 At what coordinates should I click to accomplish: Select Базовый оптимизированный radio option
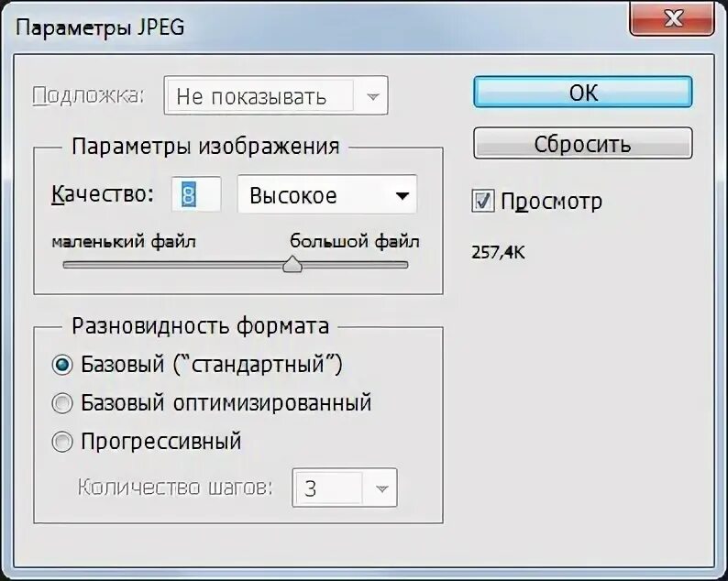coord(61,403)
